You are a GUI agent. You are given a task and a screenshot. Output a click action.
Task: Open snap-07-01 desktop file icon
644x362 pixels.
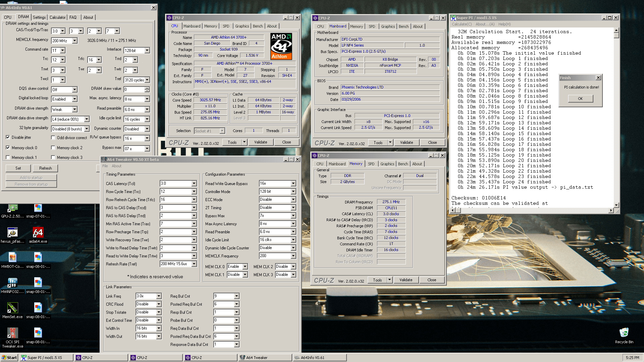[38, 208]
